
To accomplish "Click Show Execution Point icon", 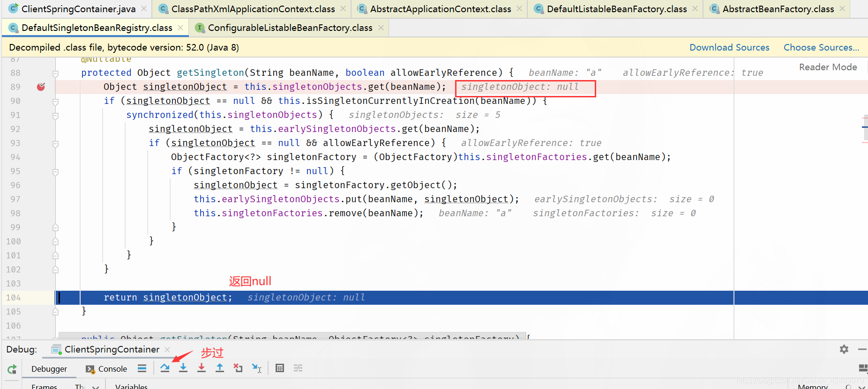I will (x=142, y=368).
